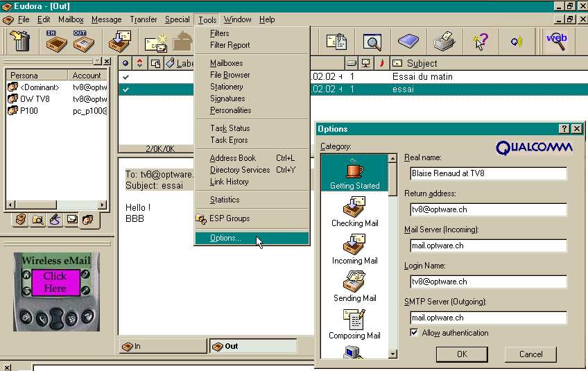Open the Address Book toolbar icon
Screen dimensions: 588x371
[x=408, y=41]
